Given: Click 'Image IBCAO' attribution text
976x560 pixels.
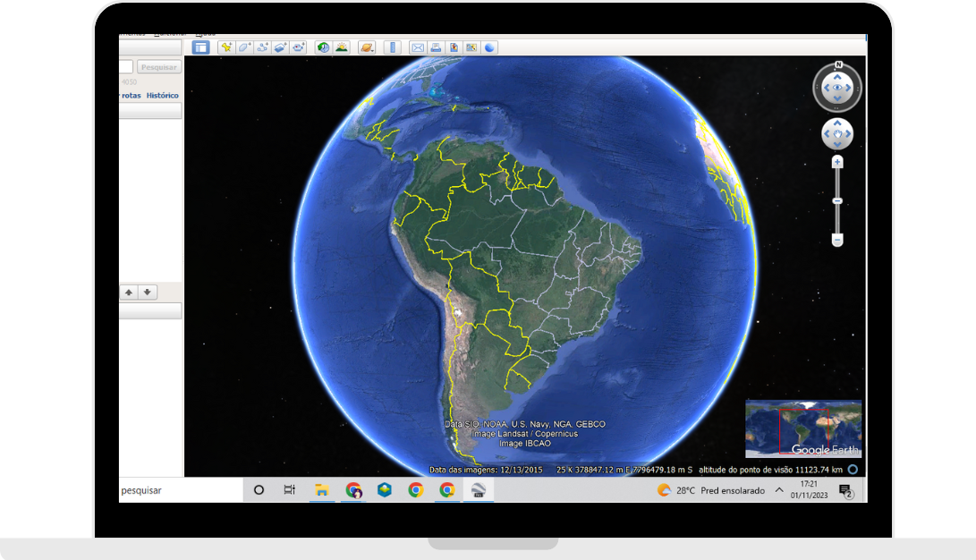Looking at the screenshot, I should point(525,444).
